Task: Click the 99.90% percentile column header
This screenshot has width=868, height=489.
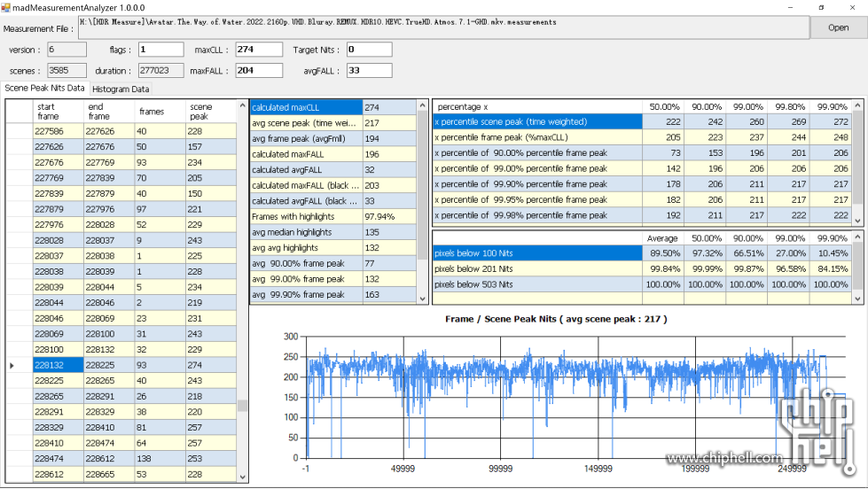Action: [831, 106]
